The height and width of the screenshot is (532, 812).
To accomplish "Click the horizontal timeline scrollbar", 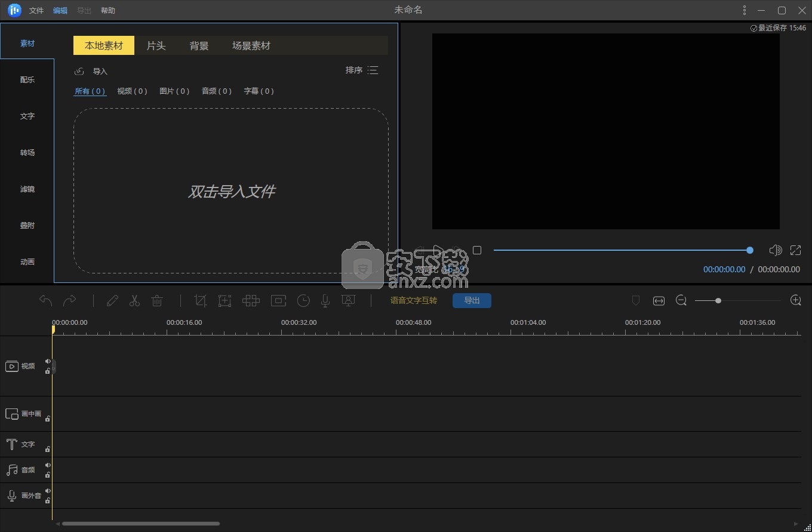I will (141, 524).
